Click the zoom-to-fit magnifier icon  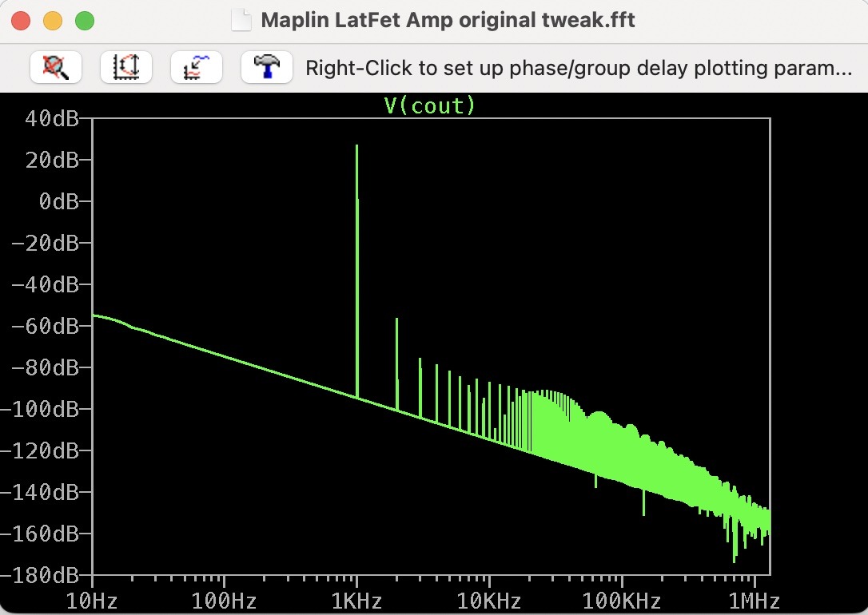tap(56, 67)
